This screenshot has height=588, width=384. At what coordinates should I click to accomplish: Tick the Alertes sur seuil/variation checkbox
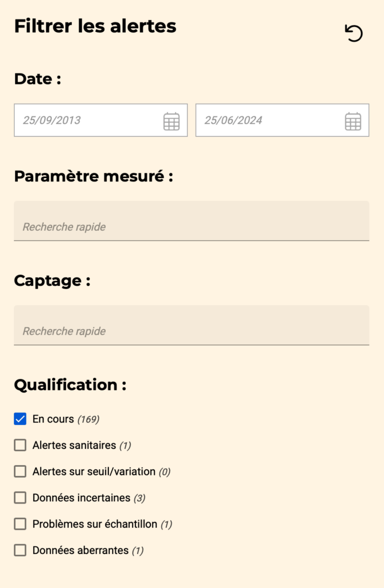(20, 471)
